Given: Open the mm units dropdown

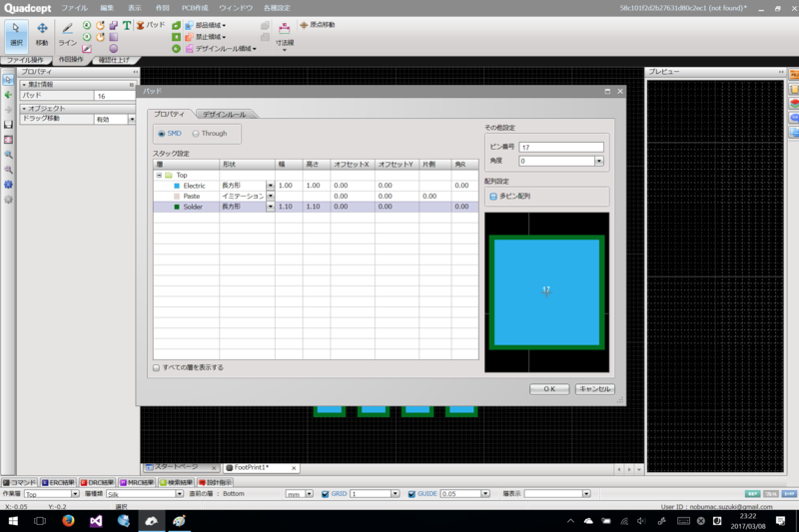Looking at the screenshot, I should coord(309,494).
